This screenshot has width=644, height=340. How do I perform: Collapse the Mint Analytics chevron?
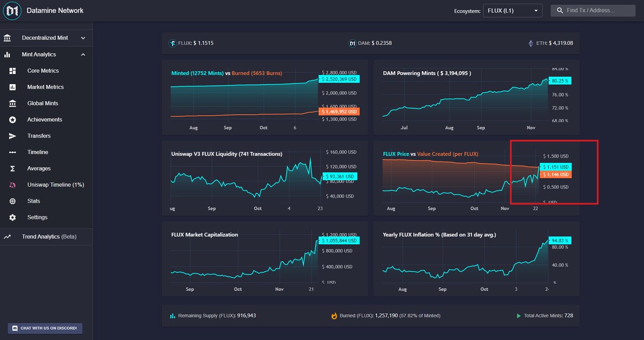click(83, 55)
